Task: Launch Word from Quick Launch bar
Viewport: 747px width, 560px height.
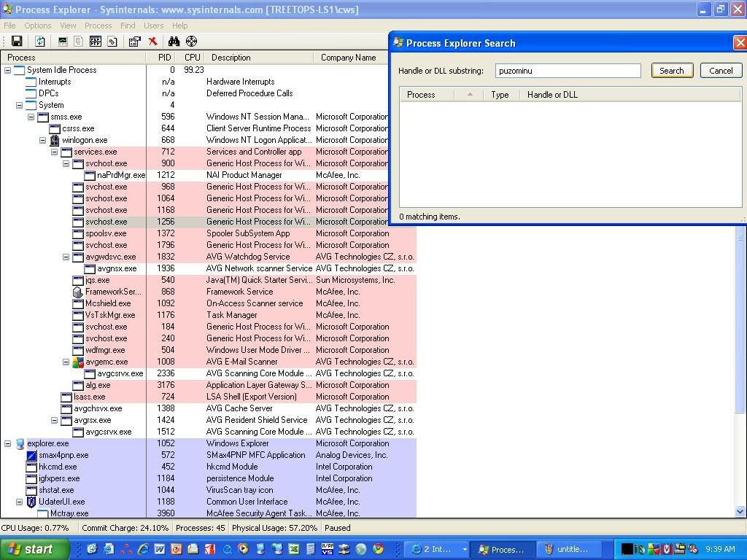Action: click(x=159, y=549)
